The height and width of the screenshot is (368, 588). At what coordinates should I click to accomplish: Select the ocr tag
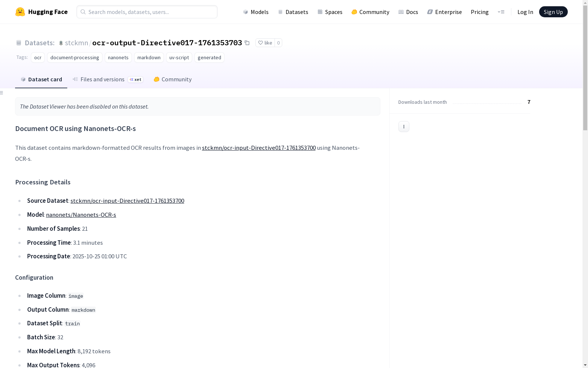coord(38,57)
